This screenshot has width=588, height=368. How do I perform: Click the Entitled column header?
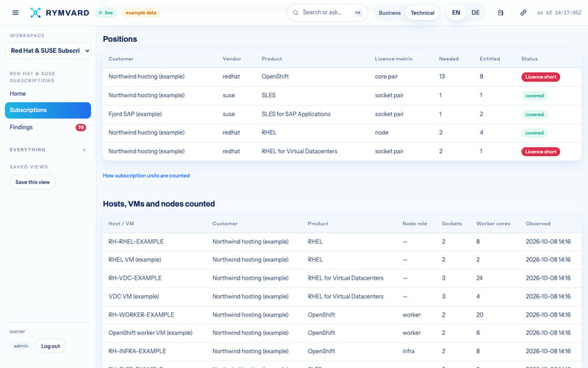[x=490, y=59]
